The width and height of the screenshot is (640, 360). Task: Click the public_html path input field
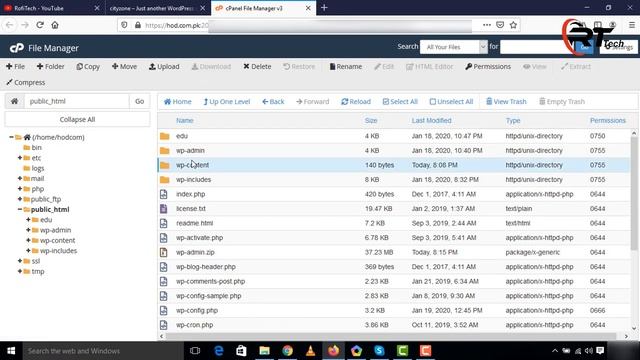click(x=77, y=101)
